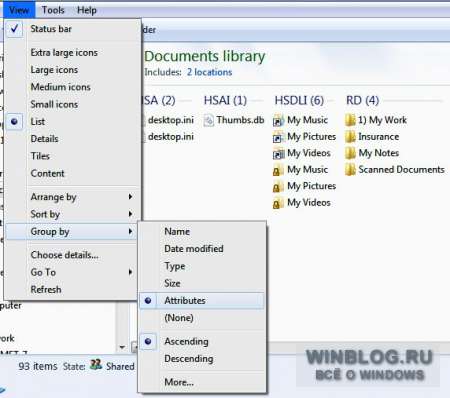Select the Thumbs.db file icon
Viewport: 450px width, 398px height.
coord(209,120)
